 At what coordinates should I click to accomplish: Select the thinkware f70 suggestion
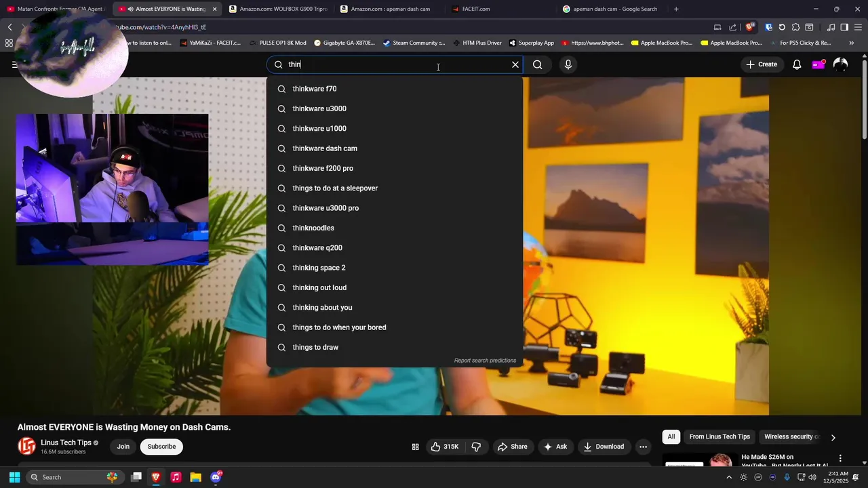point(395,89)
